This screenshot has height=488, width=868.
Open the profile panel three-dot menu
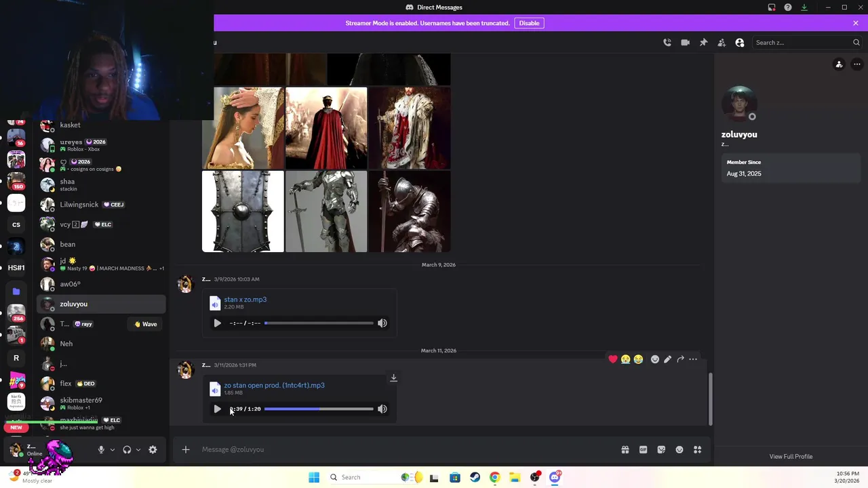[857, 64]
